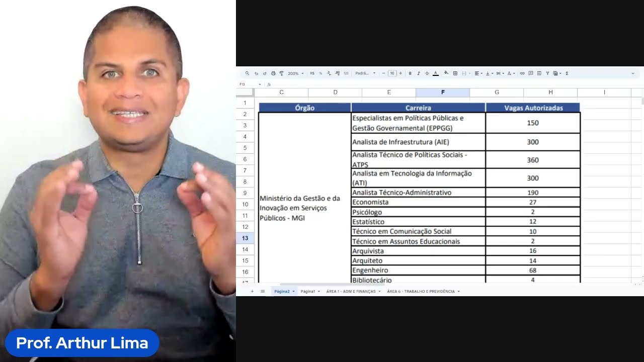The width and height of the screenshot is (644, 362).
Task: Click the Órgão header cell
Action: coord(305,108)
